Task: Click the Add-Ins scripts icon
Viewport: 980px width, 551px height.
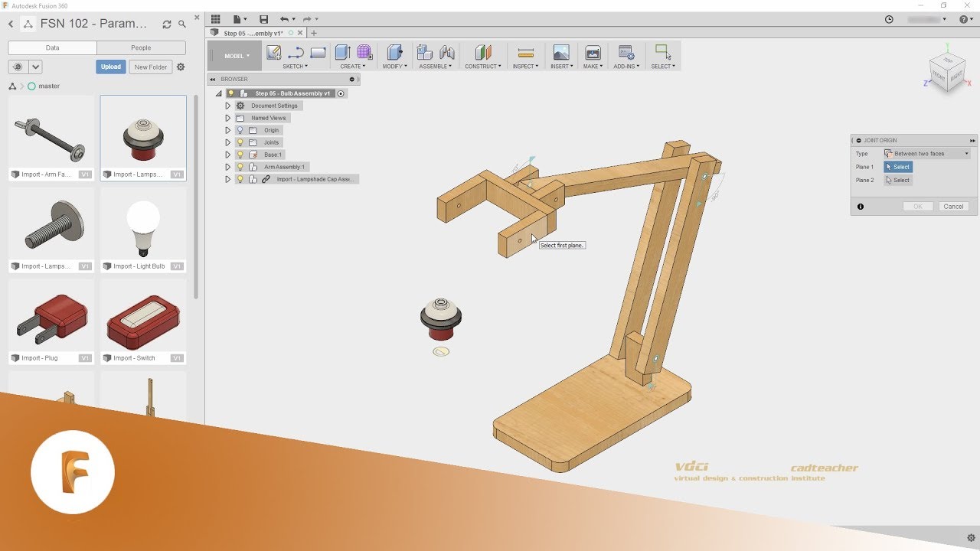Action: (x=626, y=52)
